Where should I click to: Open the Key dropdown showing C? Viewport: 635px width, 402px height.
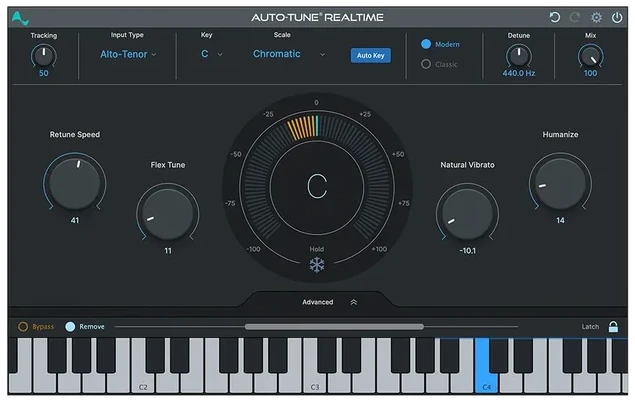212,54
